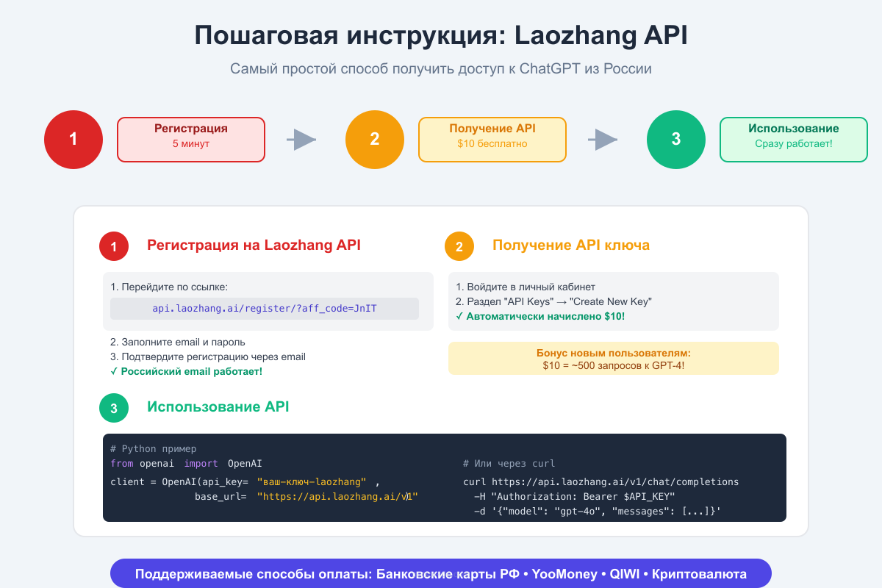Click "YooMoney" in the payment banner
Screen dimensions: 882x588
564,574
